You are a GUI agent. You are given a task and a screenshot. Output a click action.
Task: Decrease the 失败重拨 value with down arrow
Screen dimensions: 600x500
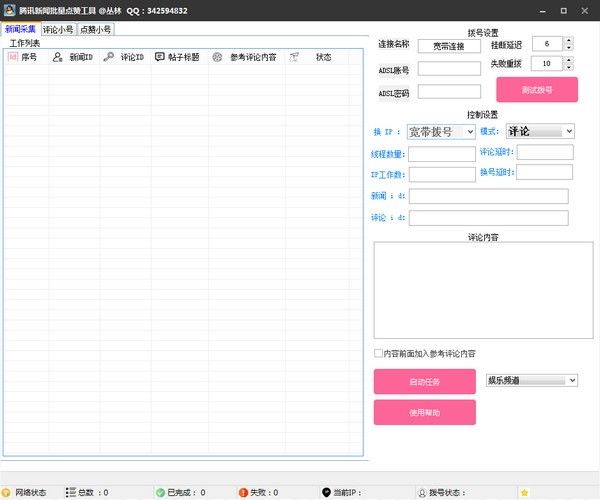click(x=568, y=67)
